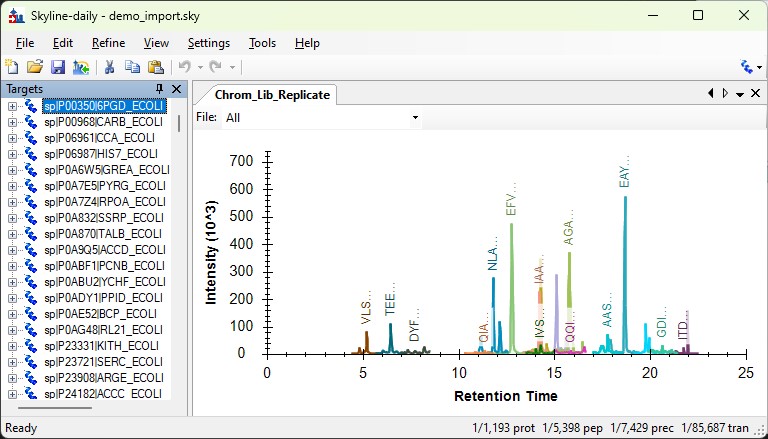The image size is (768, 439).
Task: Expand the sp|P0A7E5|PYRG_ECOLI node
Action: [x=12, y=186]
